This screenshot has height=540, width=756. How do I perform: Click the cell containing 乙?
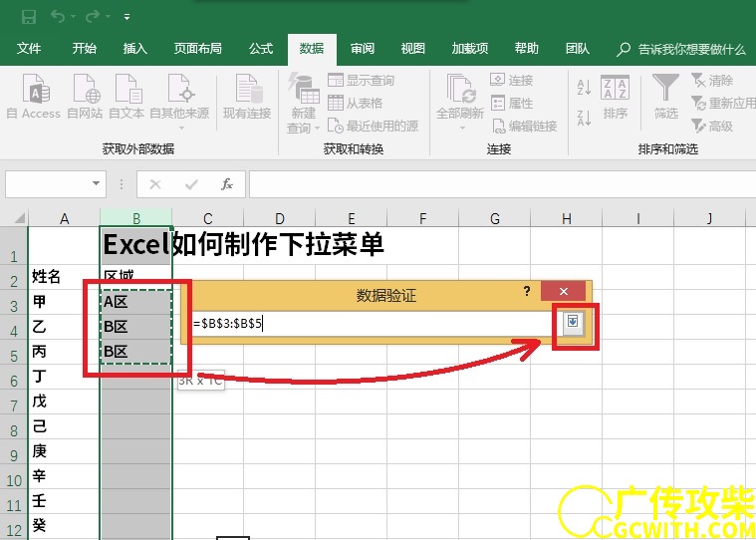click(64, 328)
